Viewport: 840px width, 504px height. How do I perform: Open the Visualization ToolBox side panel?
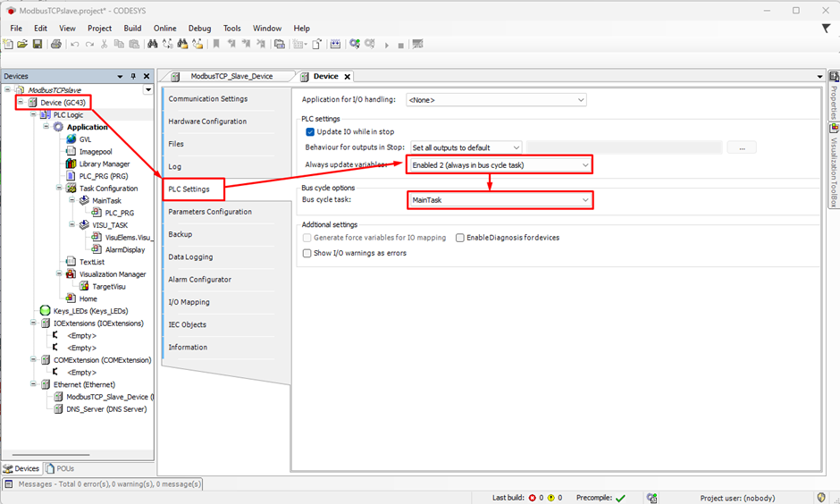(834, 166)
